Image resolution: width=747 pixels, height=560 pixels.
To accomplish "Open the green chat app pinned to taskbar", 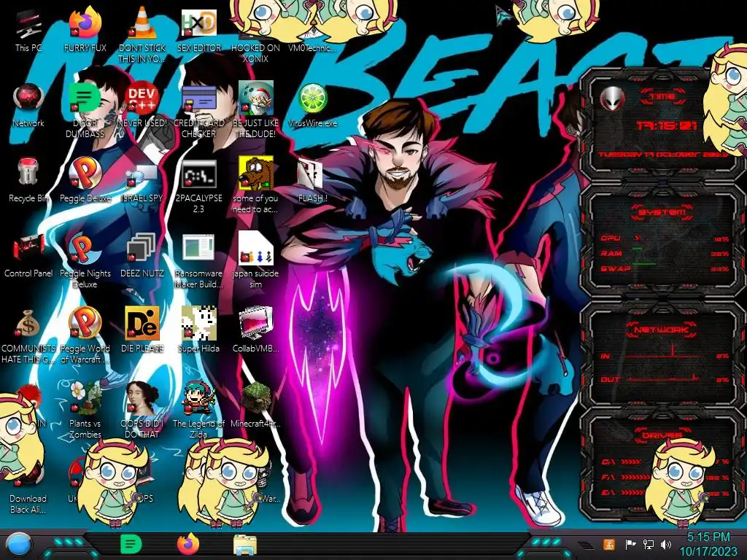I will click(131, 544).
